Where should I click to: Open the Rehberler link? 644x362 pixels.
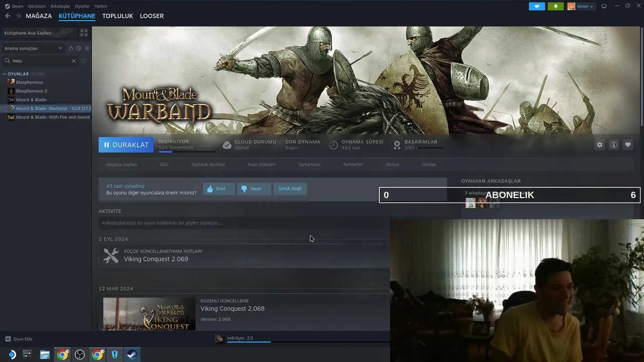pyautogui.click(x=353, y=164)
